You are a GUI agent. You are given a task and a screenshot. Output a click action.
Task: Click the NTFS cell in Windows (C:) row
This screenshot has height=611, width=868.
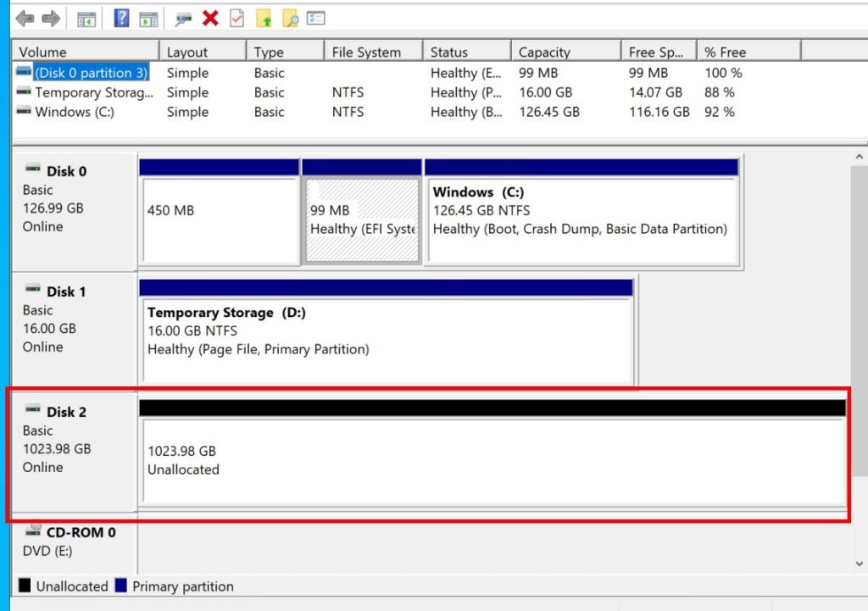pyautogui.click(x=348, y=112)
